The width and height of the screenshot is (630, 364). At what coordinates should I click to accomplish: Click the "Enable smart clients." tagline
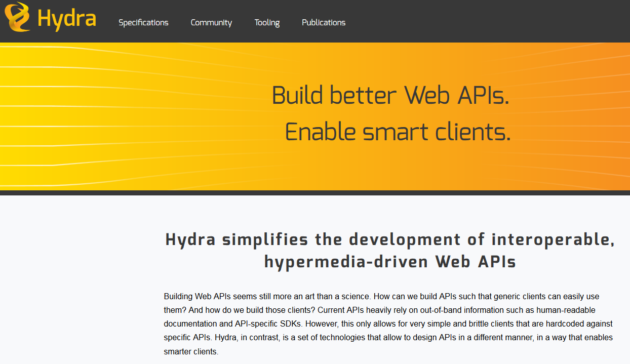coord(398,132)
